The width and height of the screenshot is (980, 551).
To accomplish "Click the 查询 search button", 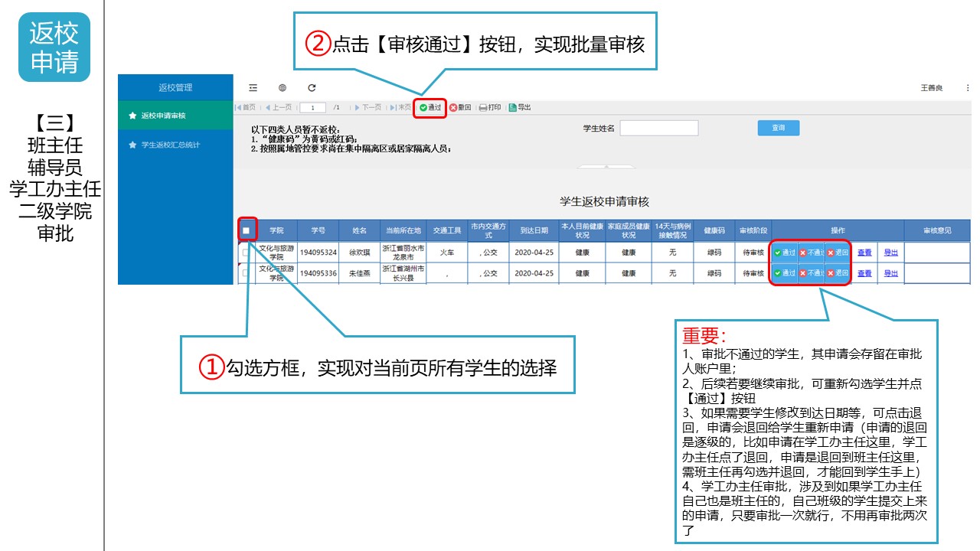I will click(x=779, y=127).
